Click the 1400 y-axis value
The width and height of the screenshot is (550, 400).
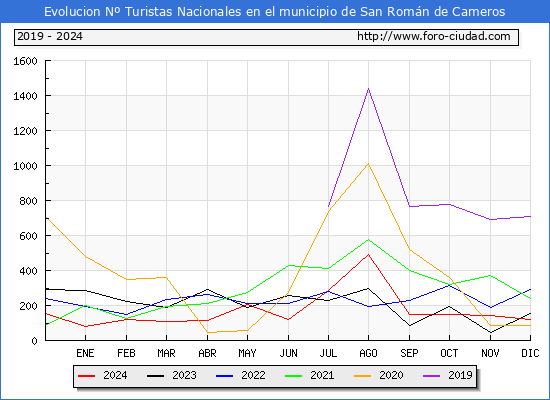[x=25, y=96]
